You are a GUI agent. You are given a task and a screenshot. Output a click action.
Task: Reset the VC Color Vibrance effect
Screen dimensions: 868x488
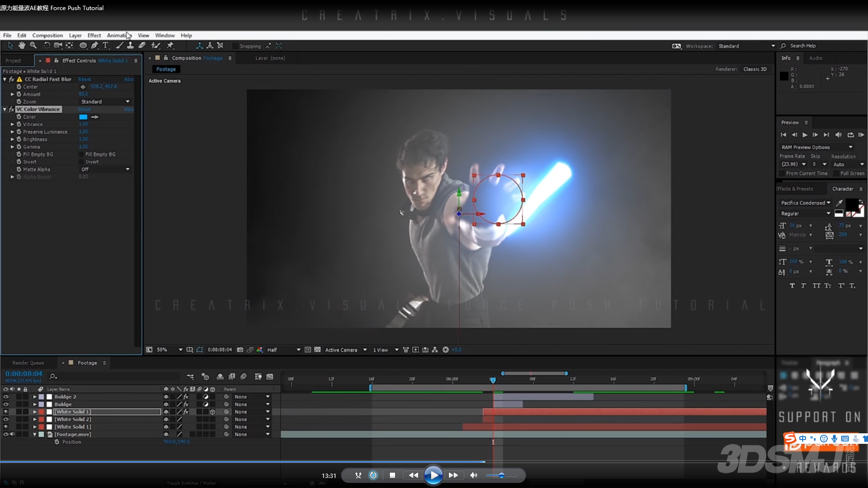(x=84, y=109)
